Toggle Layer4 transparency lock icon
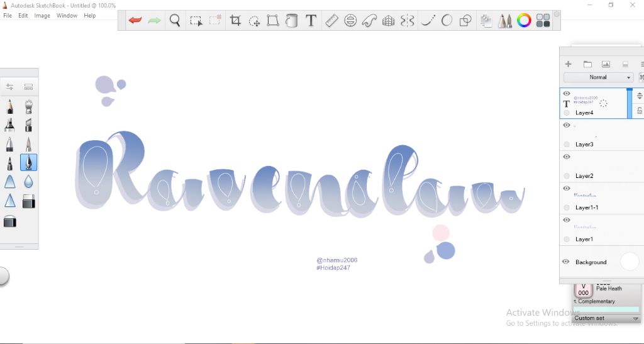 coord(640,110)
